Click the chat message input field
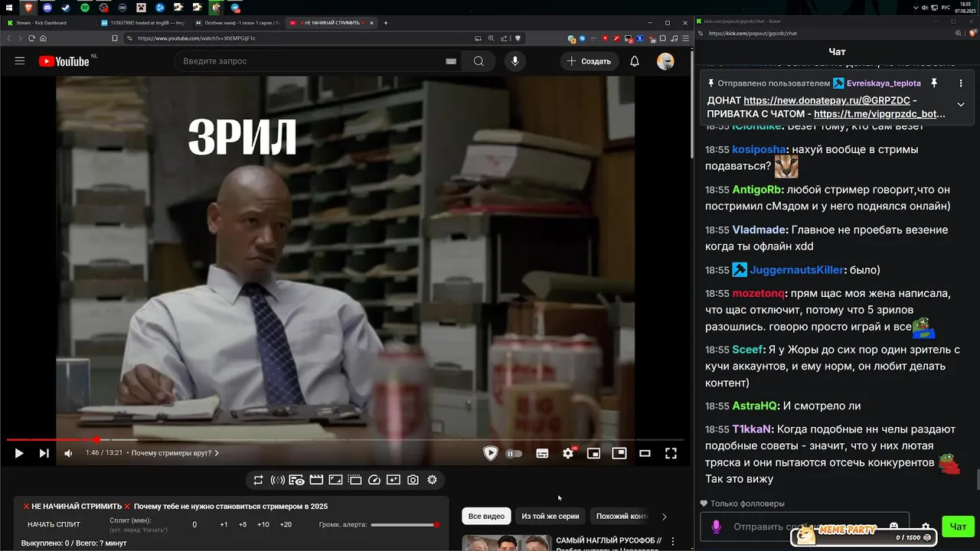 tap(804, 527)
